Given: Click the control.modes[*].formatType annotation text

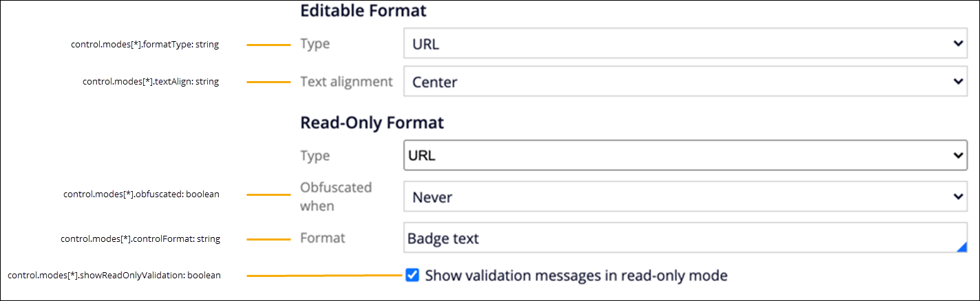Looking at the screenshot, I should 145,44.
